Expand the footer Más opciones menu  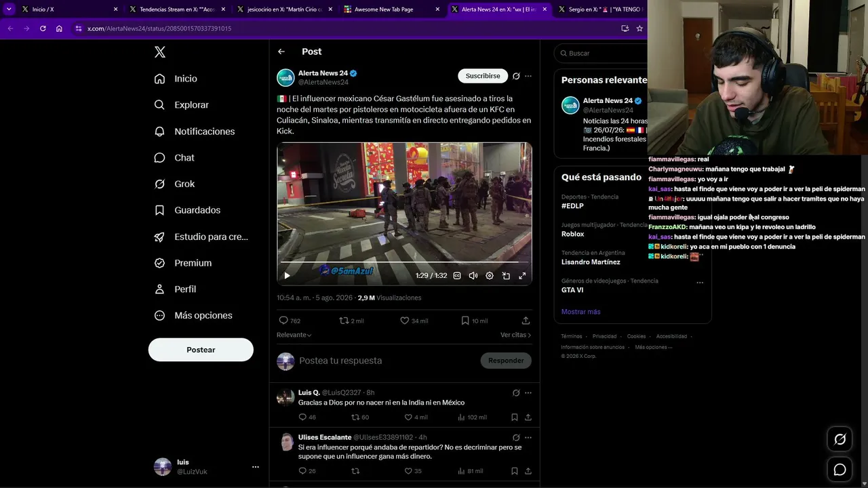(654, 347)
